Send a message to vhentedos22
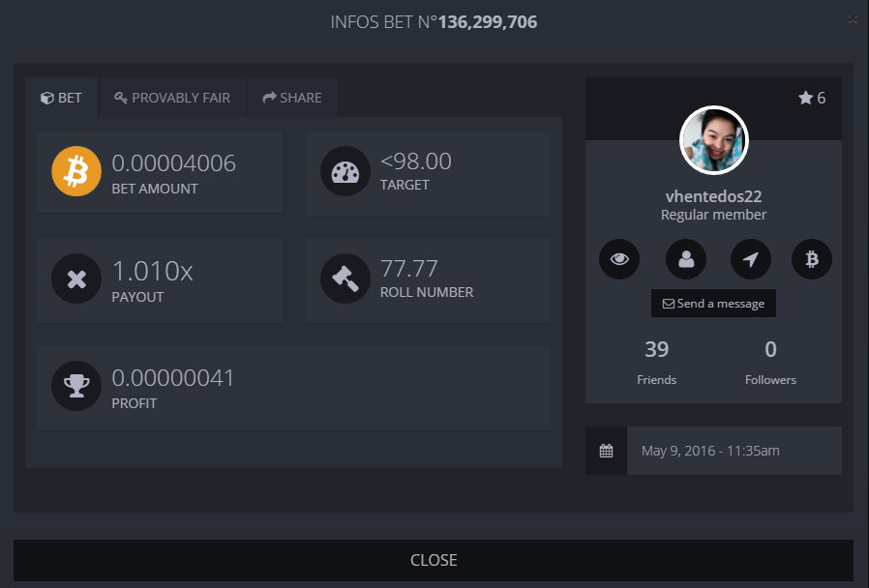 tap(713, 304)
